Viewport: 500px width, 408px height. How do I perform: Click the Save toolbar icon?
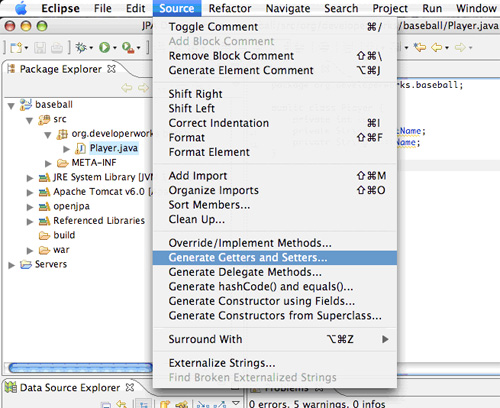pyautogui.click(x=40, y=48)
